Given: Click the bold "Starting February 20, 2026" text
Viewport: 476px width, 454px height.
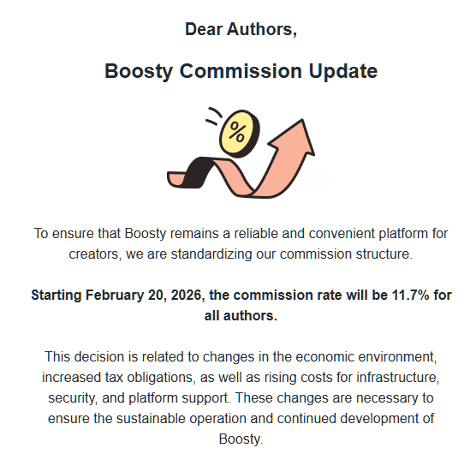Looking at the screenshot, I should [x=116, y=296].
